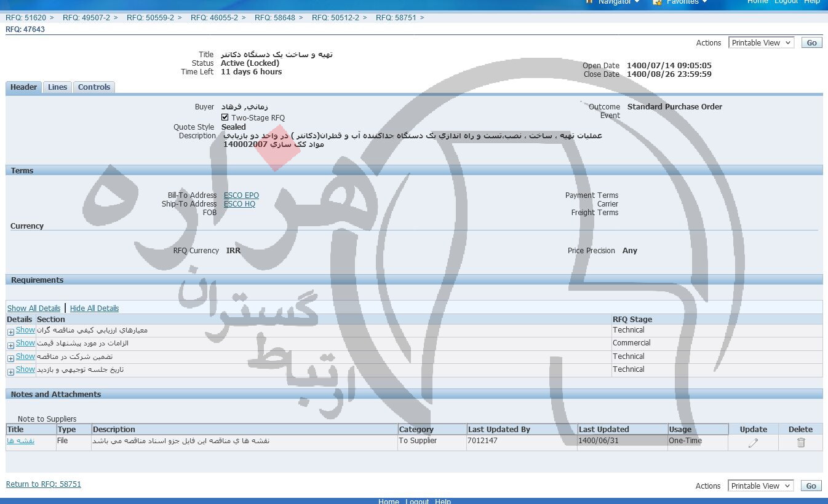Follow the Return to RFQ: 58751 link

click(44, 484)
